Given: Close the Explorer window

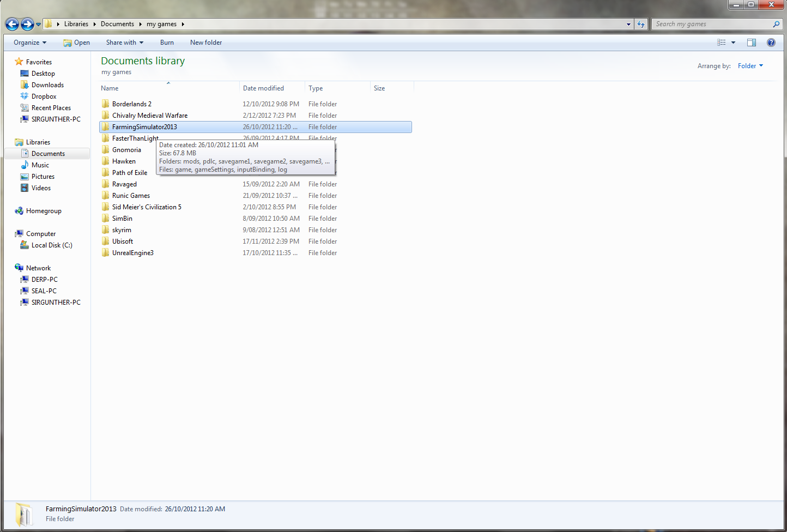Looking at the screenshot, I should pyautogui.click(x=771, y=4).
